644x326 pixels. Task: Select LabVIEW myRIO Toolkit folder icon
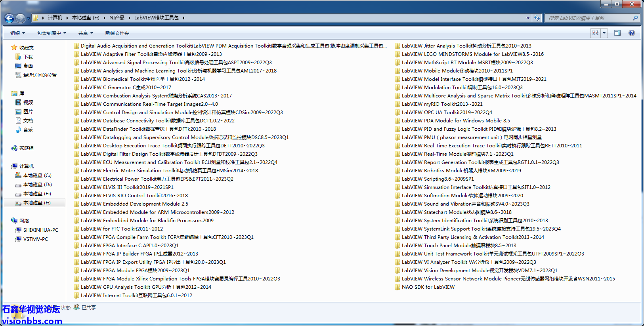pos(398,104)
